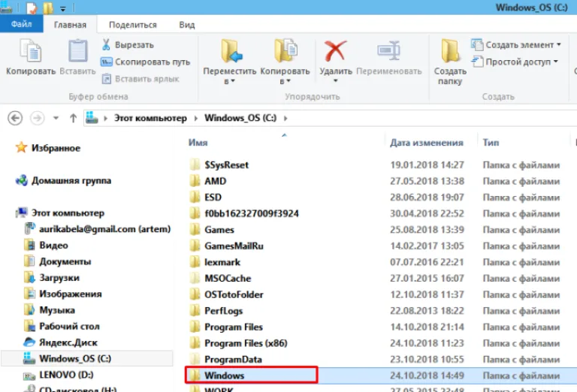Open Music (Музыка) in the sidebar
The width and height of the screenshot is (577, 392).
click(x=50, y=310)
